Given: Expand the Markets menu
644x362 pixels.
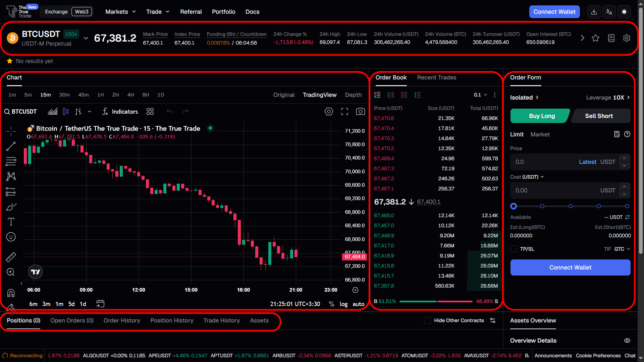Looking at the screenshot, I should 120,12.
